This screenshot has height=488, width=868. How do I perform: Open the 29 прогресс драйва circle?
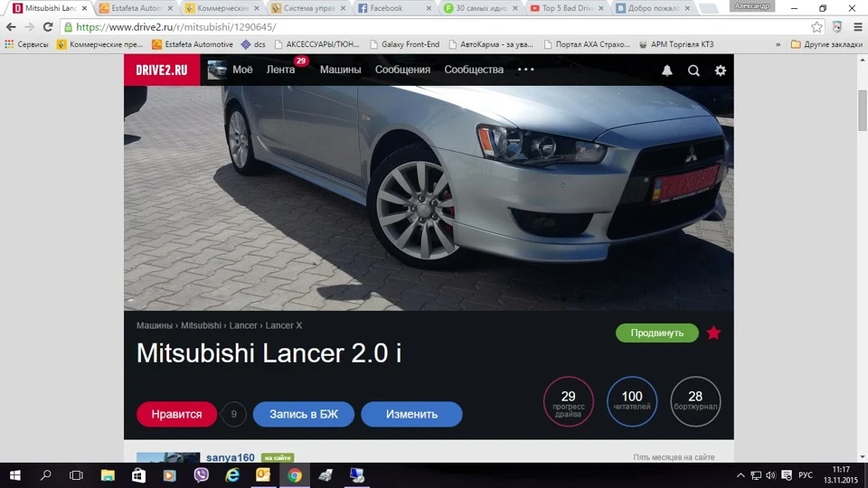tap(568, 401)
